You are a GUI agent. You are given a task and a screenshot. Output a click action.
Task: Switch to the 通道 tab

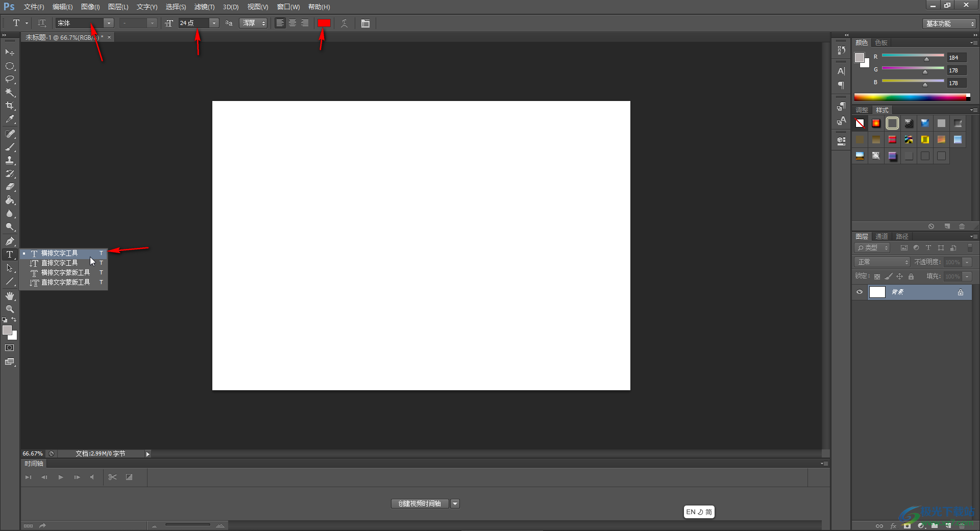click(881, 237)
